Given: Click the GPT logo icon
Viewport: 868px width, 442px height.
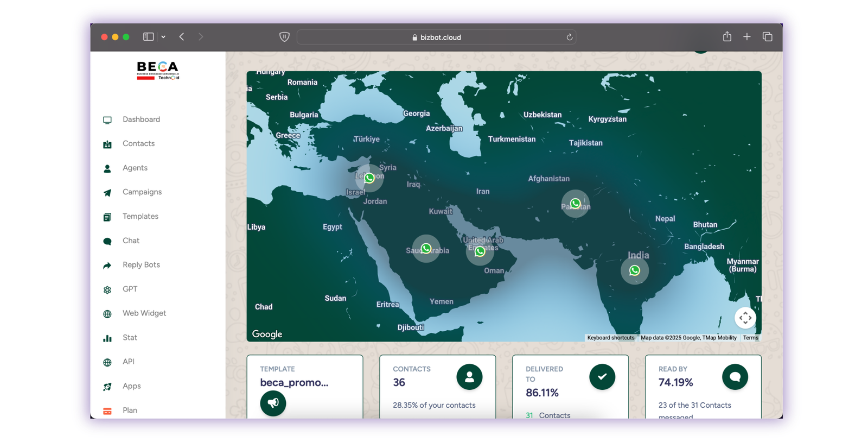Looking at the screenshot, I should [107, 290].
